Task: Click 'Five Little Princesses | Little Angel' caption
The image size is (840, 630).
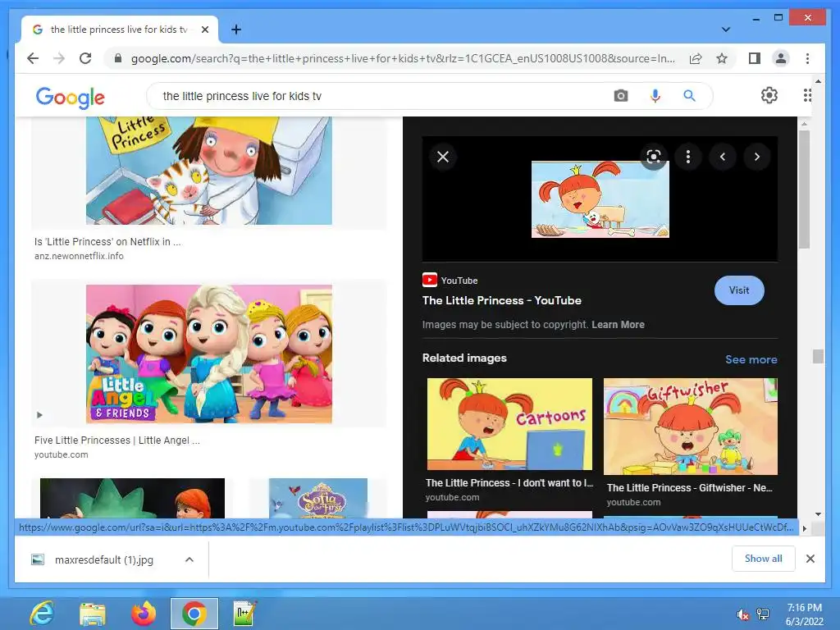Action: tap(116, 441)
